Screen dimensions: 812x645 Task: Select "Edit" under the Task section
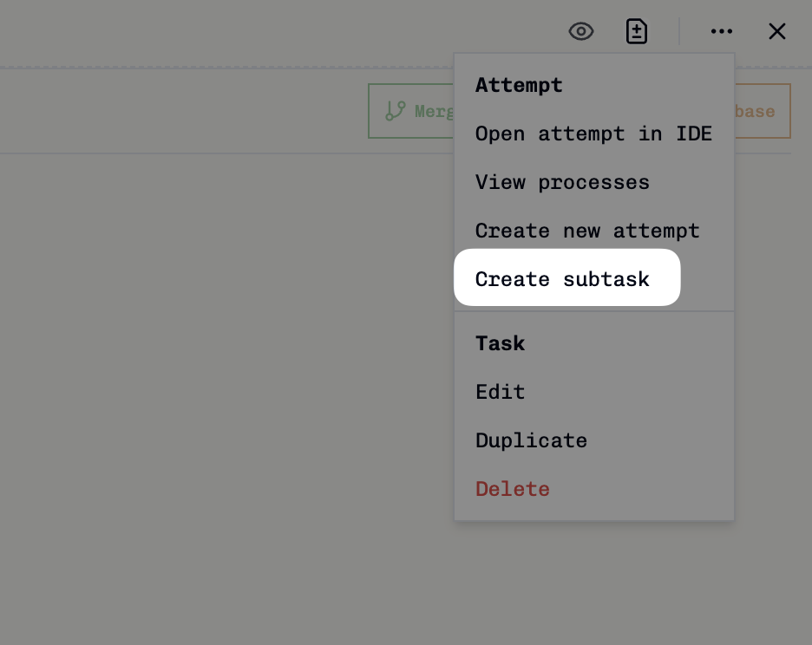(x=501, y=392)
